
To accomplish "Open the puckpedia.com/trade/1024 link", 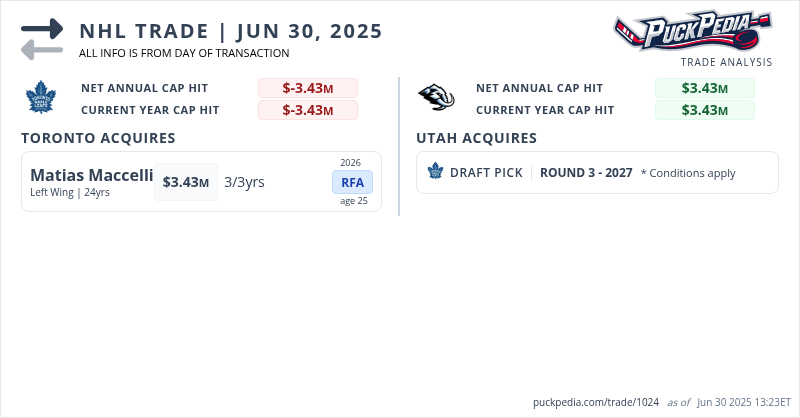I will 596,402.
